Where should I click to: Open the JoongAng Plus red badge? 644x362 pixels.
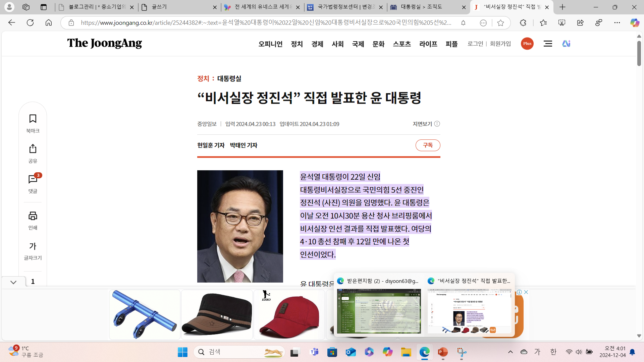(x=527, y=44)
